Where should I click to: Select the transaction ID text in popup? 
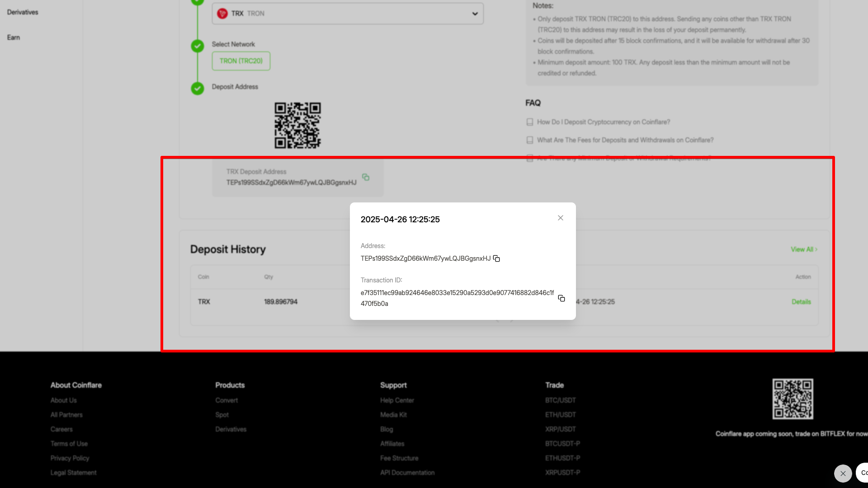457,298
